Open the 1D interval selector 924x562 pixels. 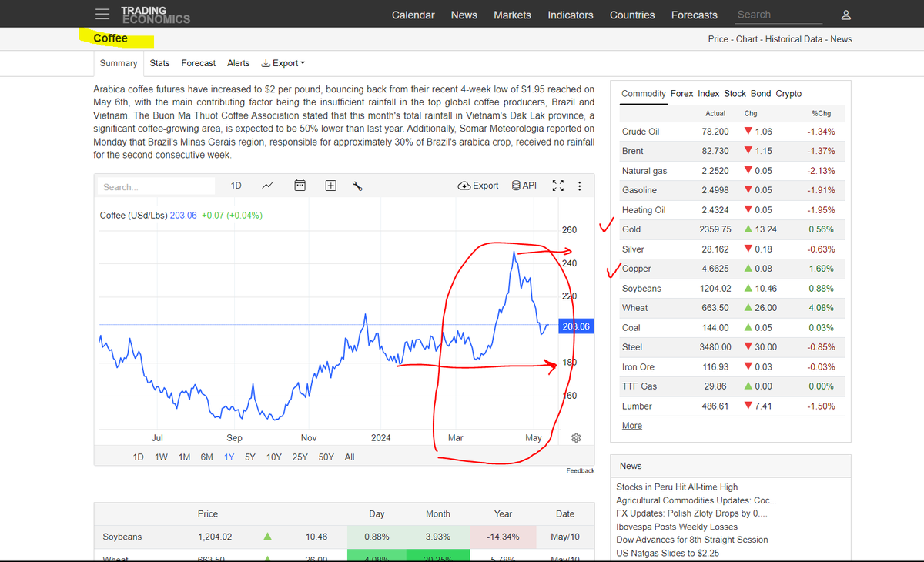click(236, 186)
